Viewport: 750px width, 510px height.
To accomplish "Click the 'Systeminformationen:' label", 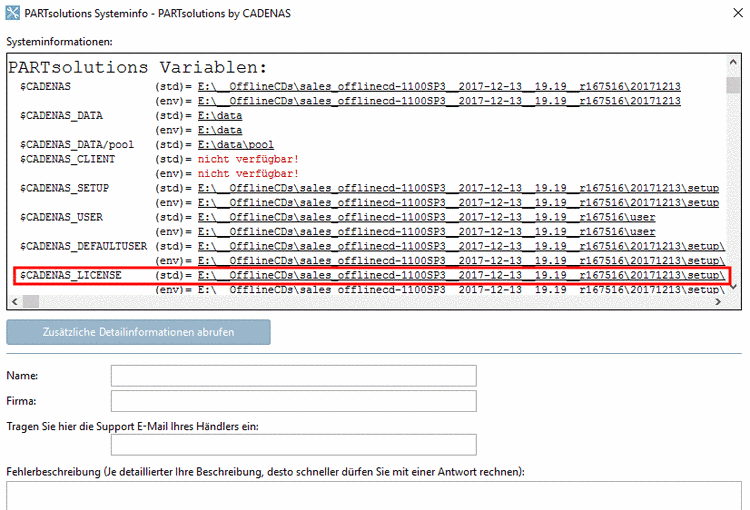I will (59, 42).
